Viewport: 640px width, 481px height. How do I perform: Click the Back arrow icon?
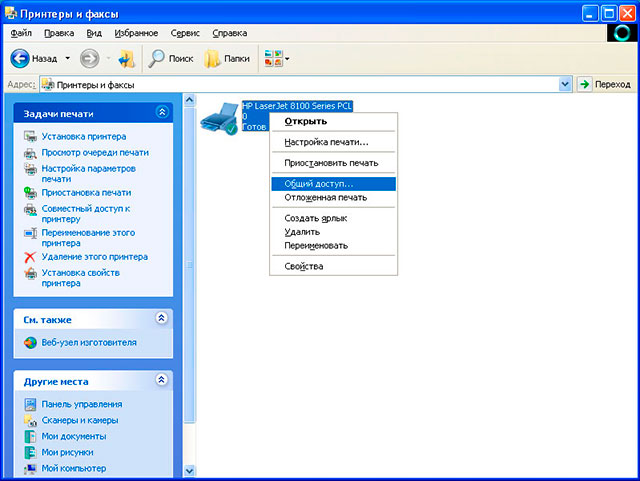(x=20, y=58)
